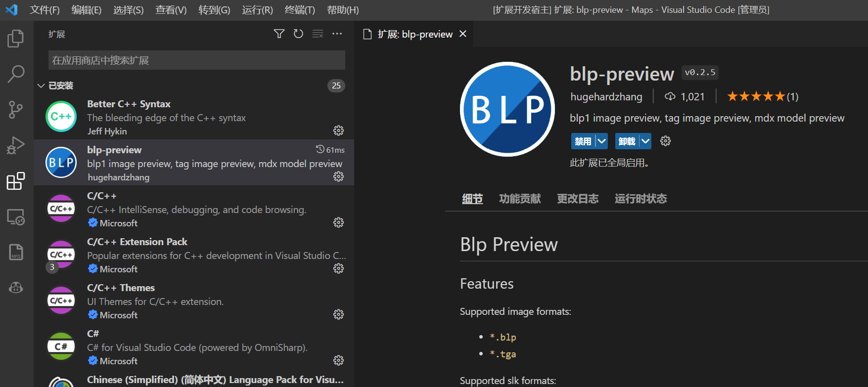868x387 pixels.
Task: Open gear menu for C/C++ Themes
Action: click(338, 314)
